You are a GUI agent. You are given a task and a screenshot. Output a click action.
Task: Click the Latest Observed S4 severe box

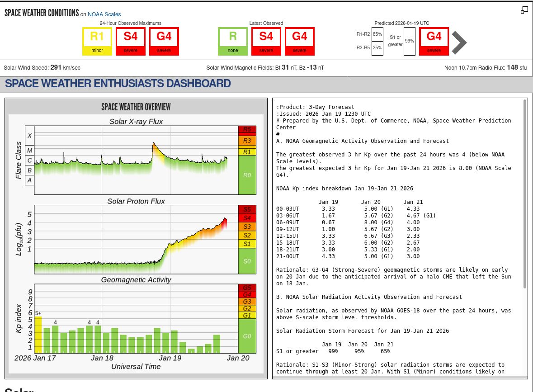pos(266,42)
